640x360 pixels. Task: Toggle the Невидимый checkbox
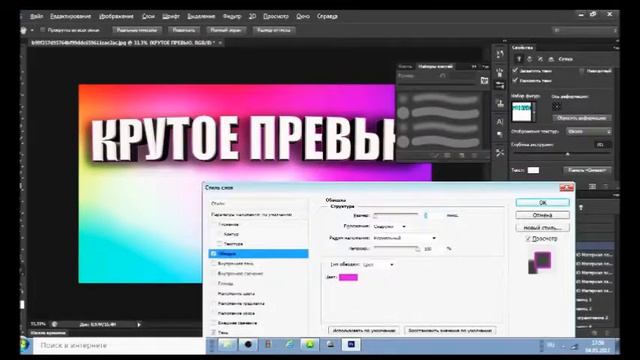point(582,71)
